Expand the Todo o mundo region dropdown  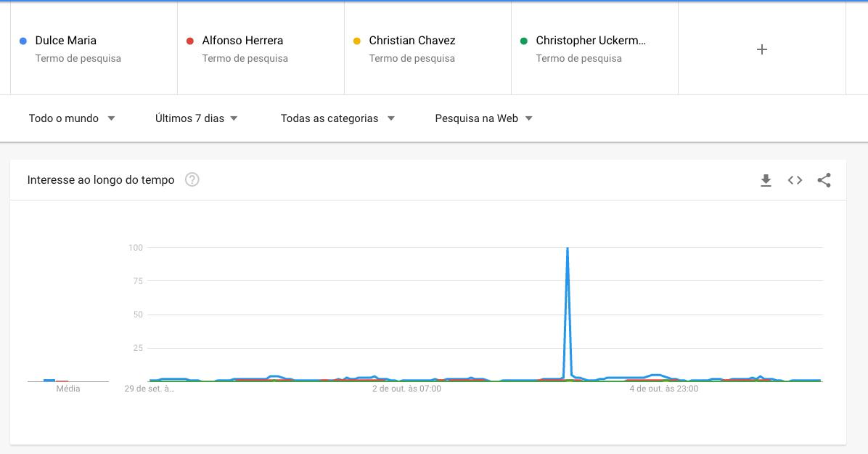(72, 118)
